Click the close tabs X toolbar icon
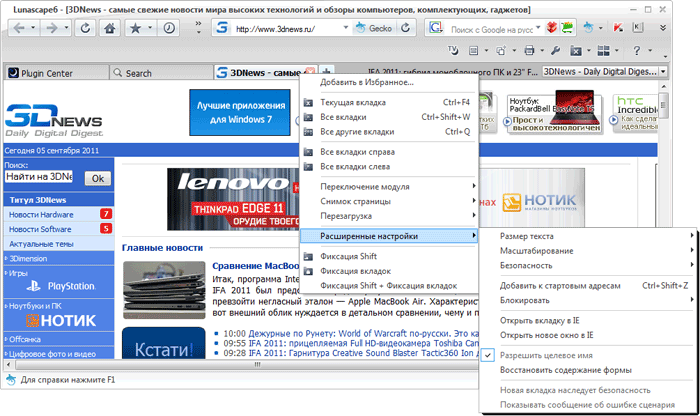700x416 pixels. coord(576,51)
